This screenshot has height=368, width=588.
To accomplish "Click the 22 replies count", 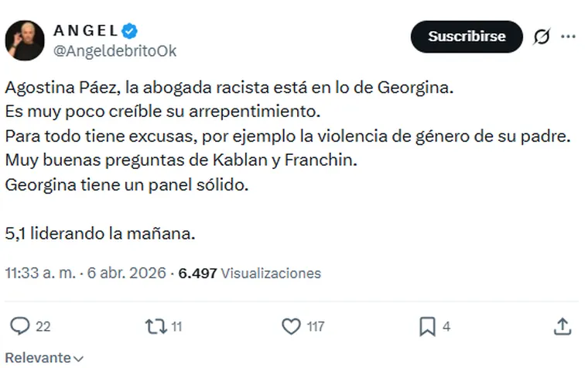I will (x=43, y=327).
